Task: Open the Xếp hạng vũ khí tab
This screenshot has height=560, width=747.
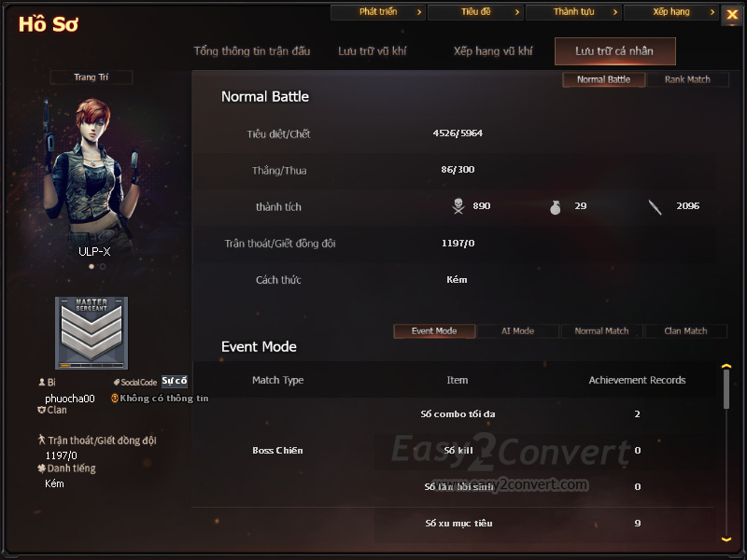Action: pyautogui.click(x=493, y=51)
